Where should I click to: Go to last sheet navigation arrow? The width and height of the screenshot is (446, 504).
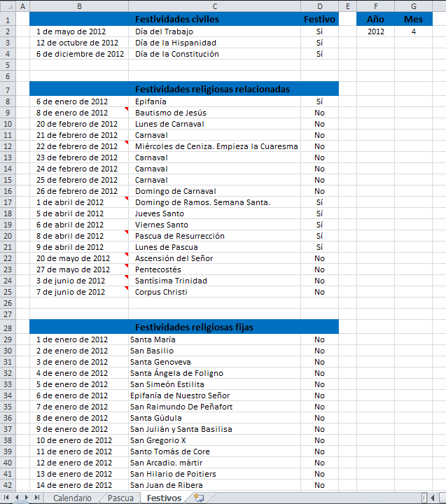click(x=37, y=498)
